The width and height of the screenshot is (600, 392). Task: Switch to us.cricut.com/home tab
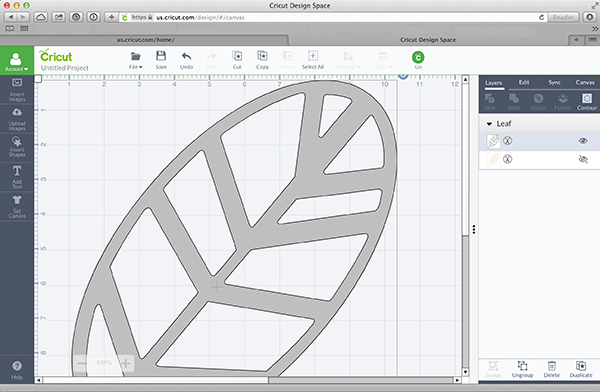pos(145,40)
